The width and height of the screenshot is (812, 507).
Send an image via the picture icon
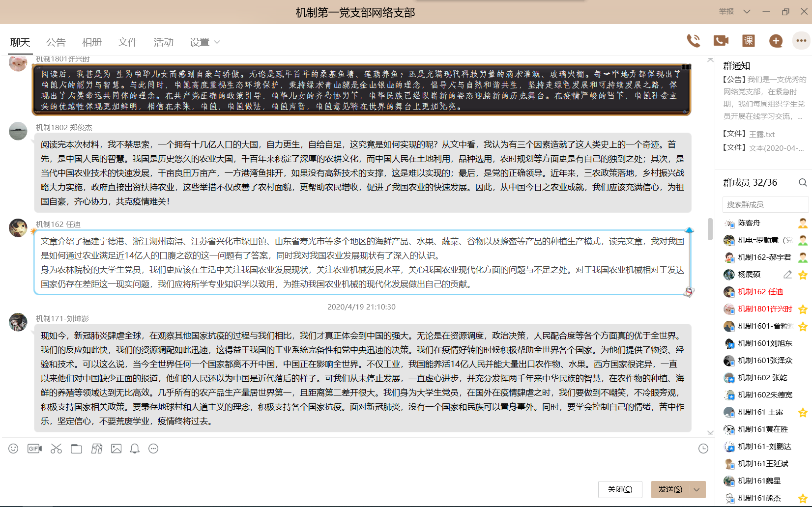pos(116,449)
